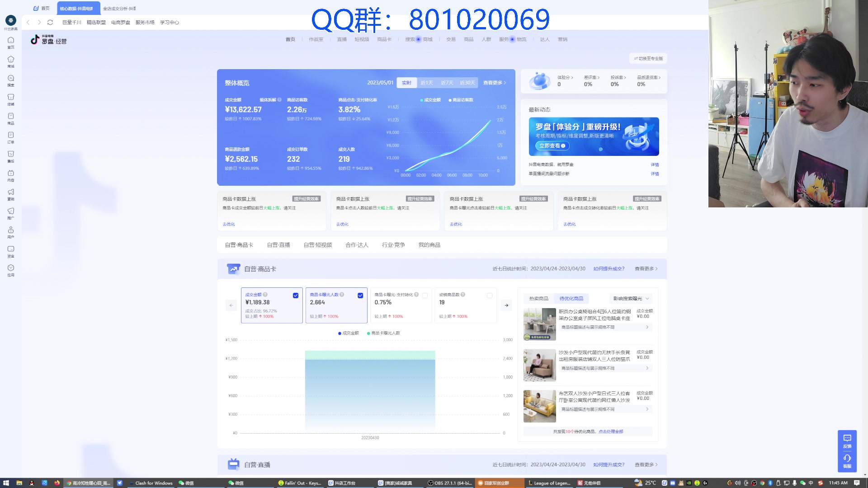Open 推广 in the left sidebar
868x488 pixels.
[x=11, y=214]
